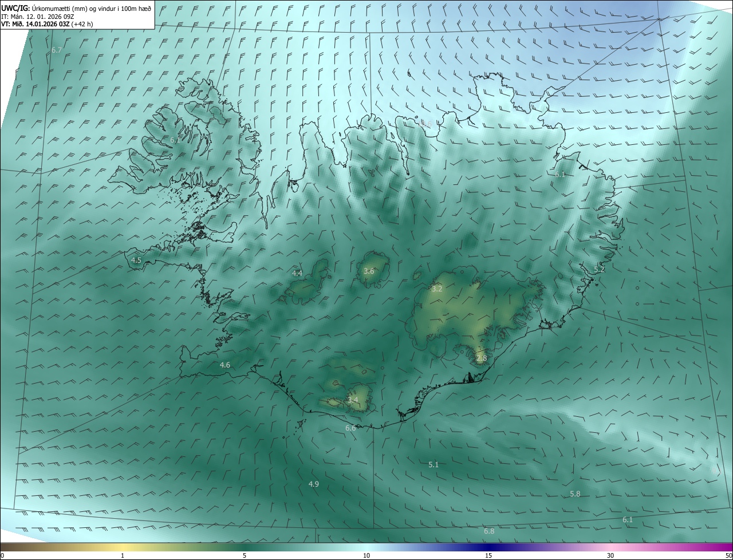Click the title text "UWC/IG: Úrkomumætti (mm) og vindur"

(x=58, y=8)
